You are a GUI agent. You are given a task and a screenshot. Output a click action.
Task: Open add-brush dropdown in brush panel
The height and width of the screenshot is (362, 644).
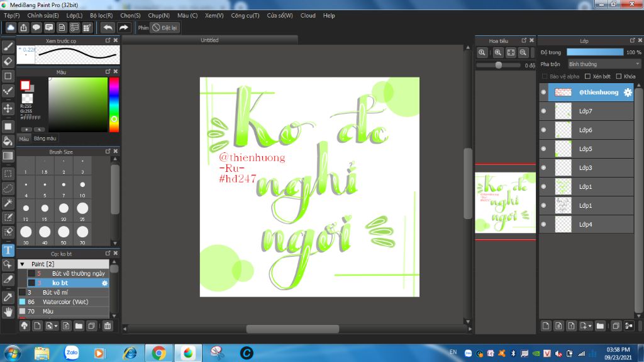point(52,326)
